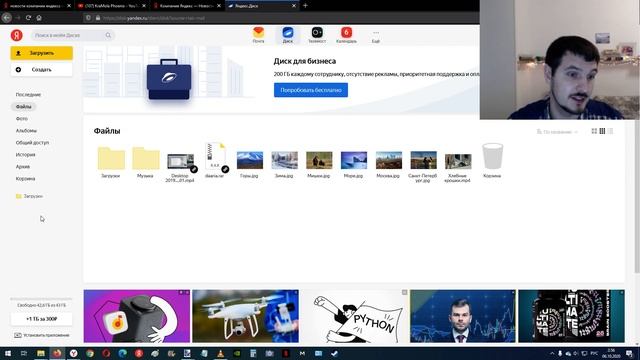Open Общий доступ in the sidebar

(32, 142)
